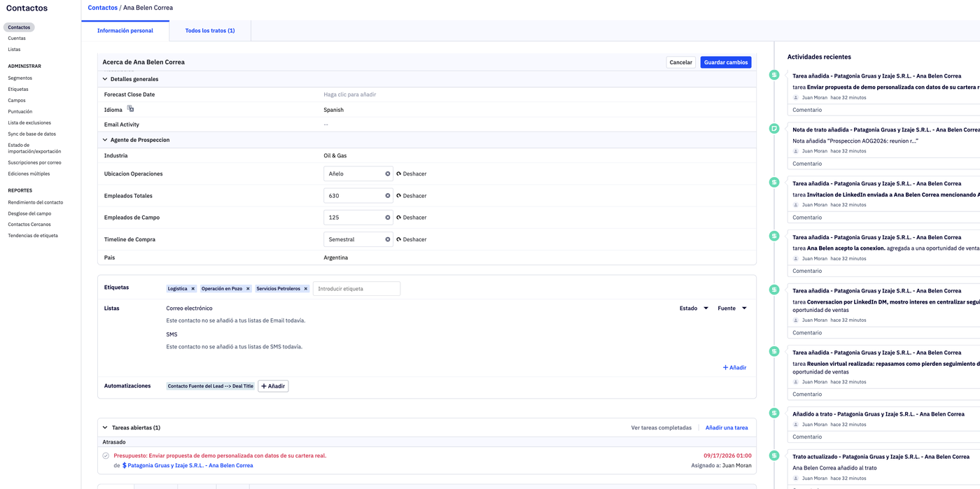The height and width of the screenshot is (489, 980).
Task: Collapse the Tareas abiertas (1) section
Action: [x=105, y=427]
